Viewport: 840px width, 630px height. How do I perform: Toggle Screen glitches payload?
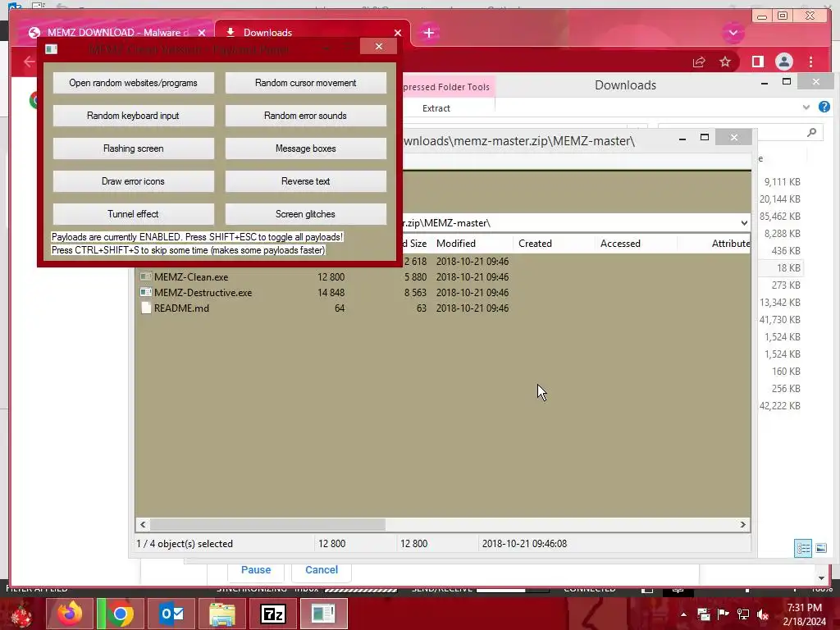click(x=305, y=214)
